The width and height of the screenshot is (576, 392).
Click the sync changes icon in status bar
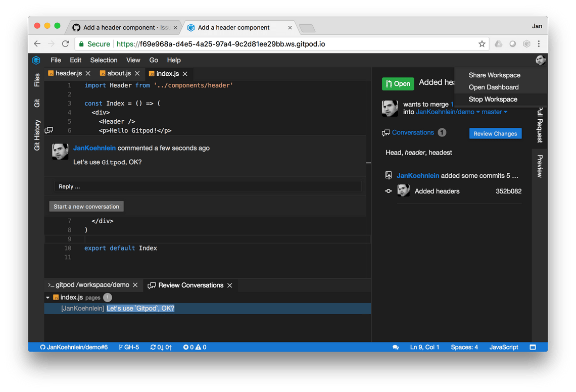(x=161, y=347)
